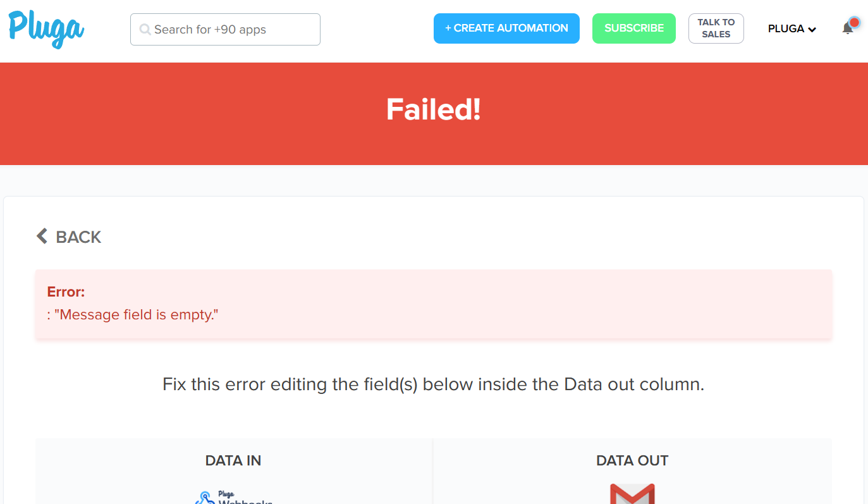868x504 pixels.
Task: Click the magnifier icon in search box
Action: point(145,30)
